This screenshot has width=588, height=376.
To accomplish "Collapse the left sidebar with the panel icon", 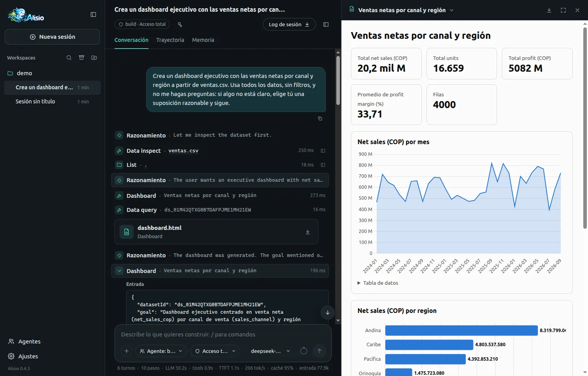I will click(x=93, y=14).
